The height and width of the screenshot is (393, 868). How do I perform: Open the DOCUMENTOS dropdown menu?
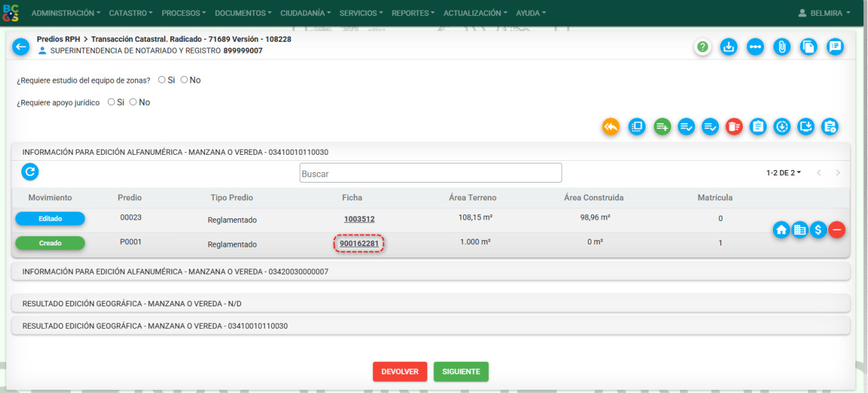coord(243,13)
